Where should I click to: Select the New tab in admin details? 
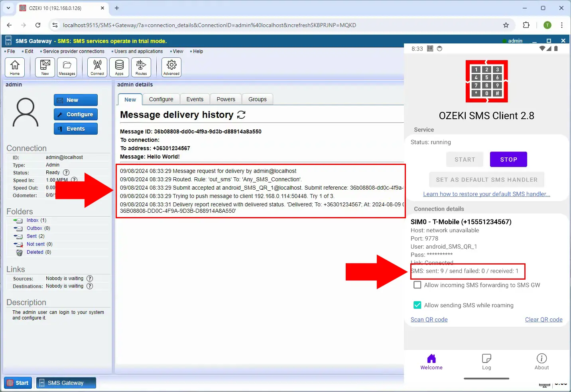tap(130, 100)
